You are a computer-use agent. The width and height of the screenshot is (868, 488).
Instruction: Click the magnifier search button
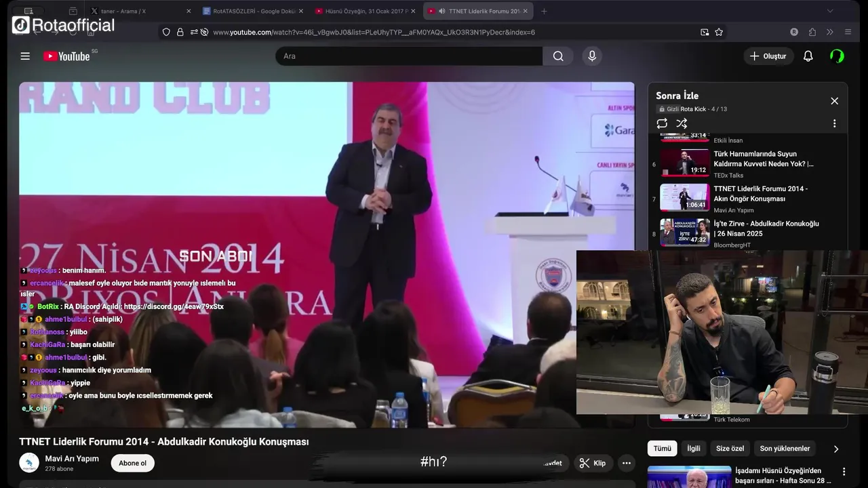click(558, 56)
